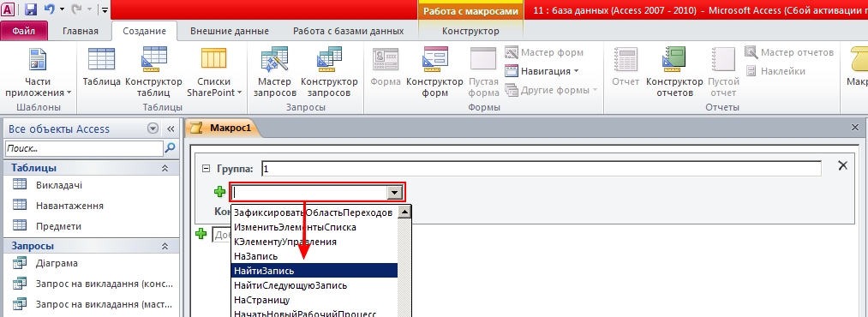Choose ЗафиксироватьОбластьПереходов from list
The width and height of the screenshot is (868, 317).
coord(314,213)
